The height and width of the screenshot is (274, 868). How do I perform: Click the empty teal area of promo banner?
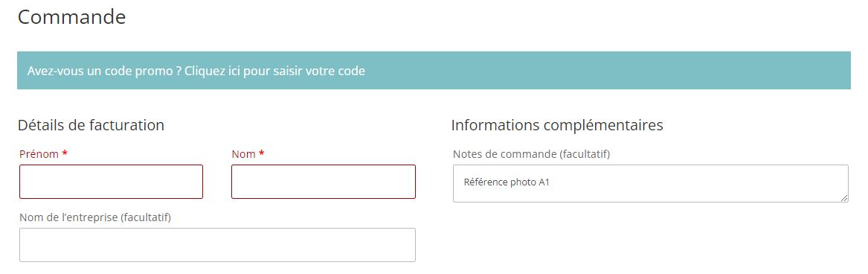point(609,71)
